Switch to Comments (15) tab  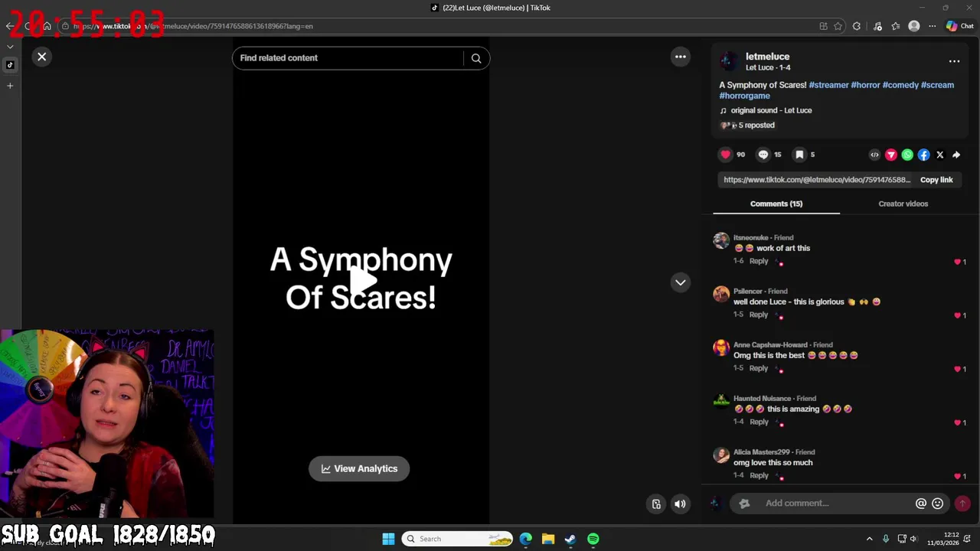(x=776, y=204)
